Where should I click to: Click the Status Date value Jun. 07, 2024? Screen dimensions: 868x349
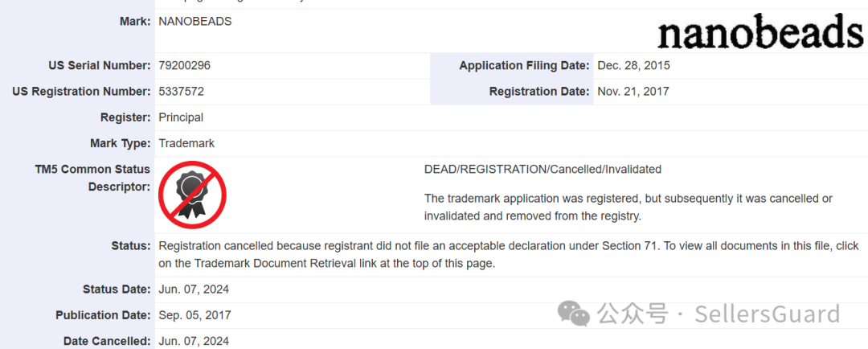coord(194,289)
